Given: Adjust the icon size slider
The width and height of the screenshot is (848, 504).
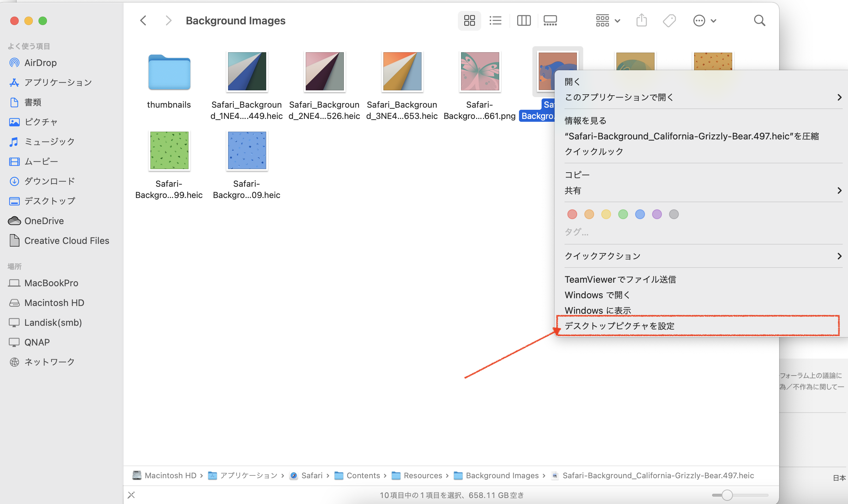Looking at the screenshot, I should (x=727, y=495).
